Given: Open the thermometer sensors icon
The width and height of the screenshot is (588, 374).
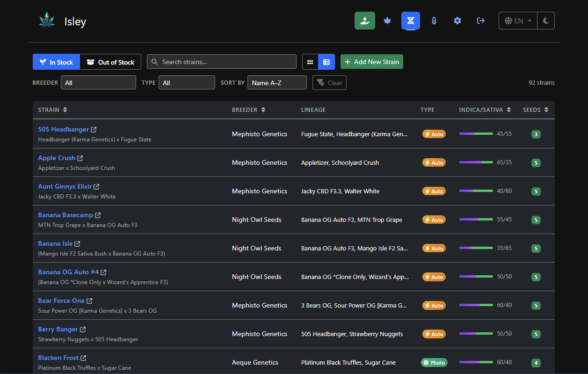Looking at the screenshot, I should (434, 21).
